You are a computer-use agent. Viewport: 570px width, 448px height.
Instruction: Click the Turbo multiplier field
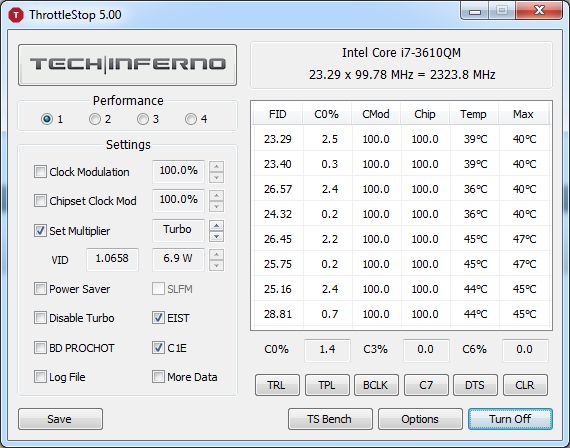pos(178,230)
